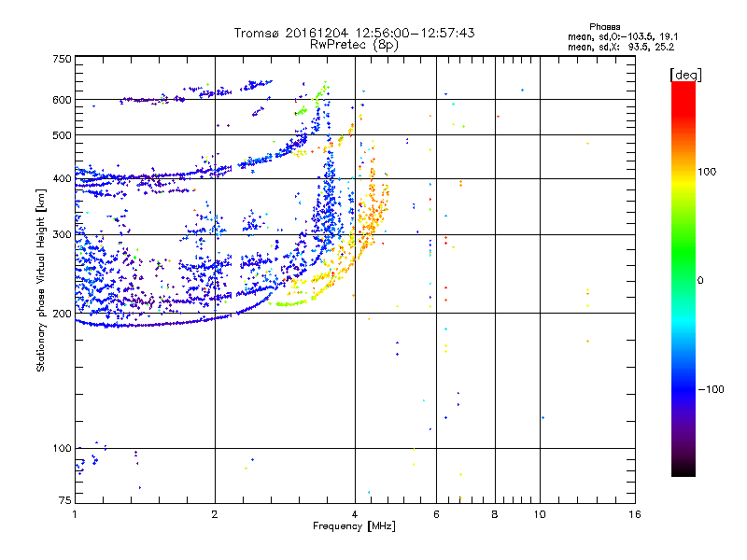
Task: Click the green middle of the colorbar
Action: [684, 252]
